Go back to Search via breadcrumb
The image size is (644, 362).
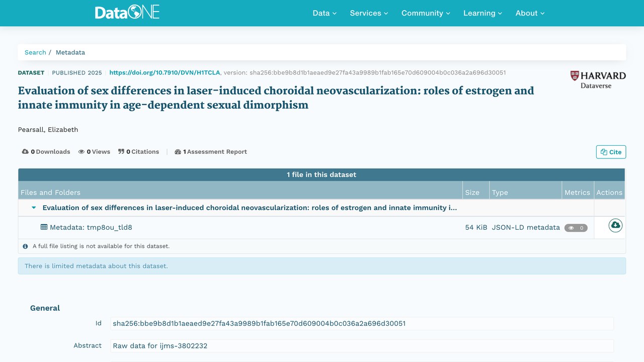click(35, 52)
